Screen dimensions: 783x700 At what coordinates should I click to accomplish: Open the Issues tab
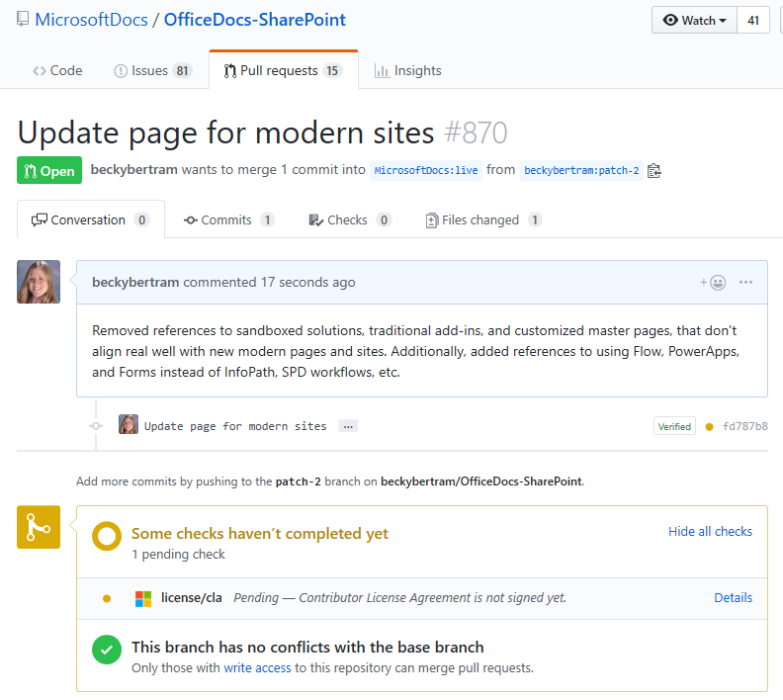pos(152,70)
